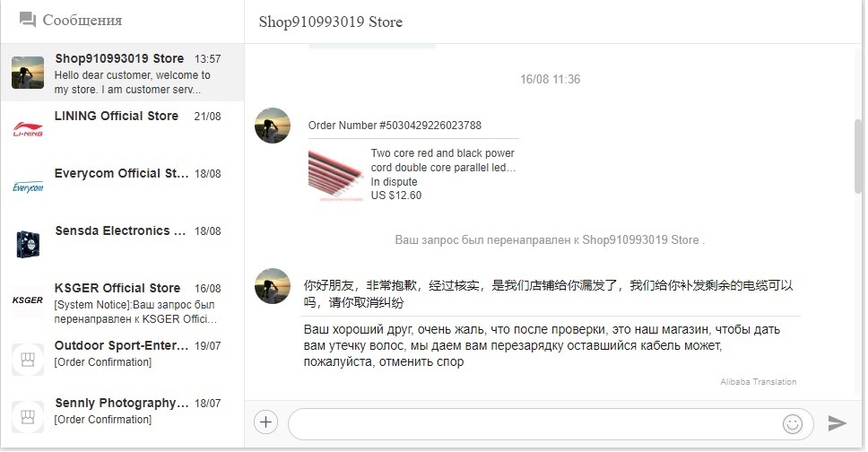Click the KSGER store logo avatar
The height and width of the screenshot is (452, 868).
coord(28,300)
